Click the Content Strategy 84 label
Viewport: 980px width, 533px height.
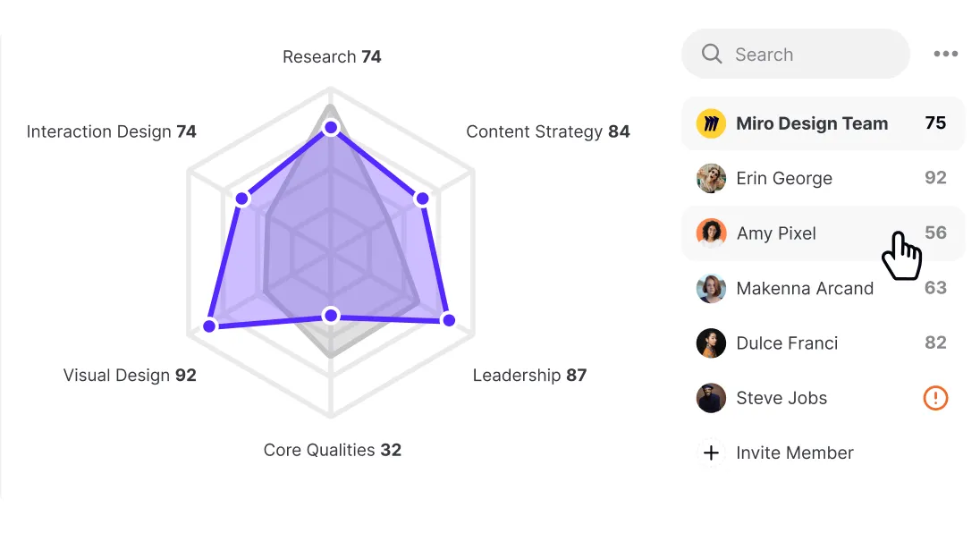[x=548, y=131]
